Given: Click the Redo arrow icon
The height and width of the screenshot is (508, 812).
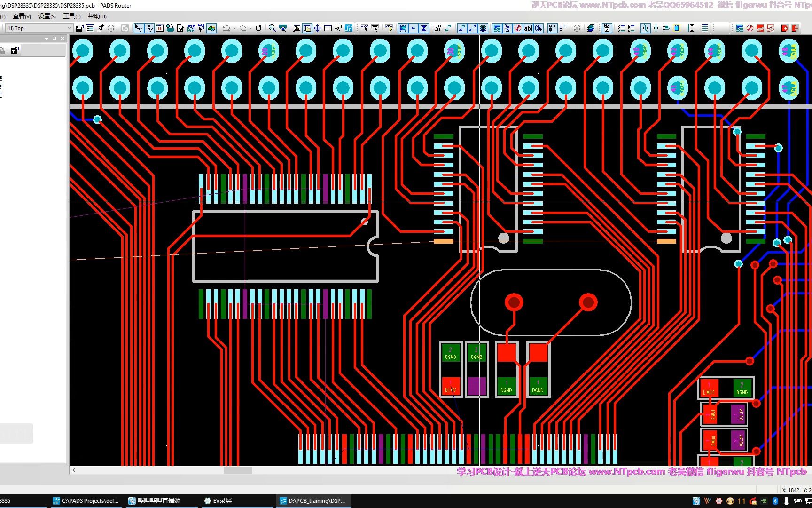Looking at the screenshot, I should pos(243,28).
